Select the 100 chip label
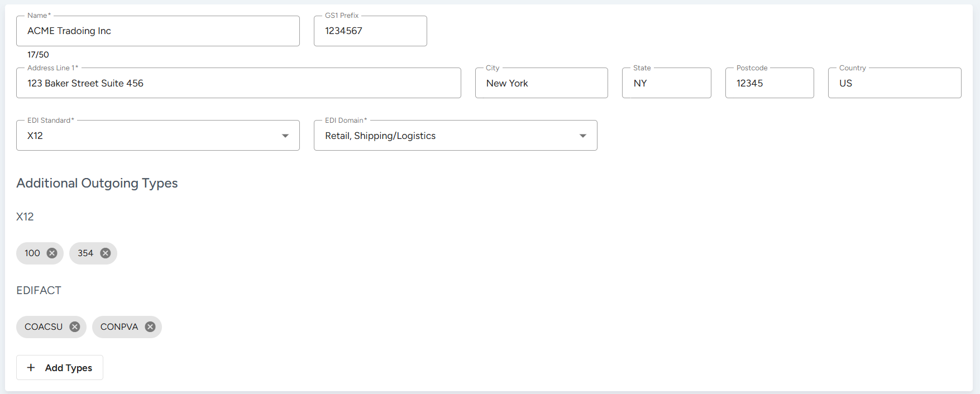980x394 pixels. click(x=32, y=253)
